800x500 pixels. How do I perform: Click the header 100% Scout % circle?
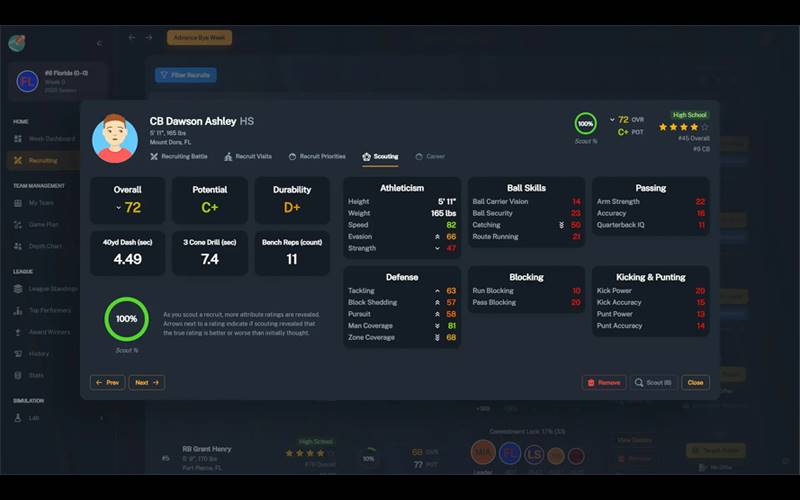[586, 123]
